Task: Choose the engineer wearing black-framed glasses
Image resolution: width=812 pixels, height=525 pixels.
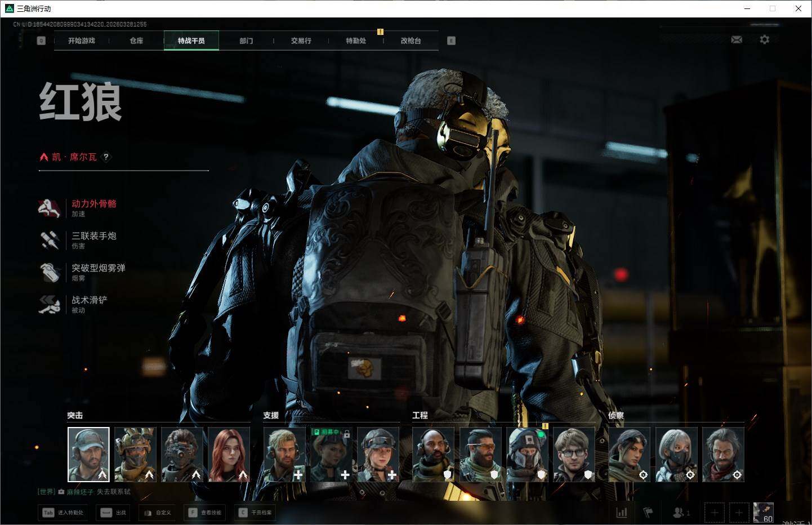Action: coord(574,455)
